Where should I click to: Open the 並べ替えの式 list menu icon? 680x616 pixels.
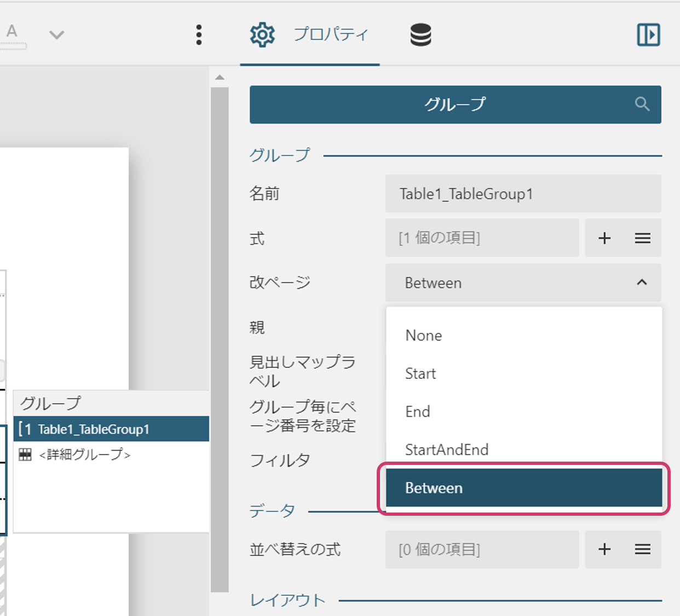click(x=642, y=549)
